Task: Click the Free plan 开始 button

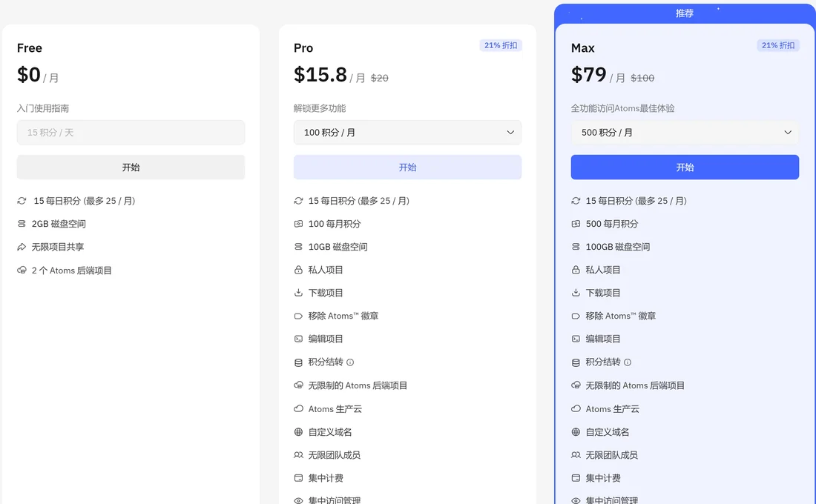Action: click(x=131, y=168)
